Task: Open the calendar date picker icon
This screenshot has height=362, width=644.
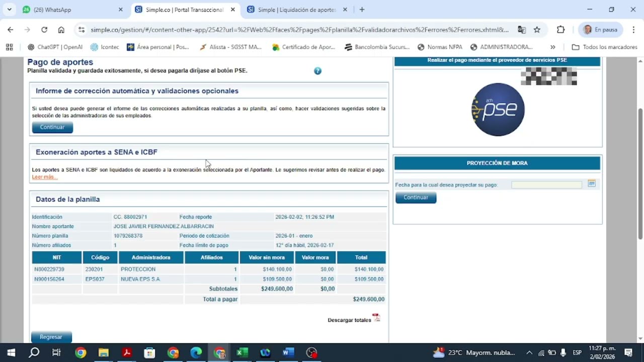Action: point(592,184)
